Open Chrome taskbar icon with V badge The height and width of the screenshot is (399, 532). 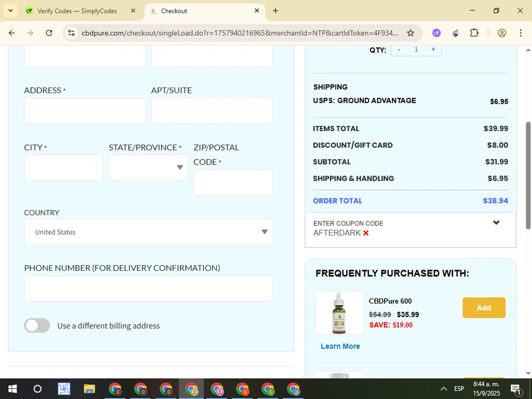243,389
